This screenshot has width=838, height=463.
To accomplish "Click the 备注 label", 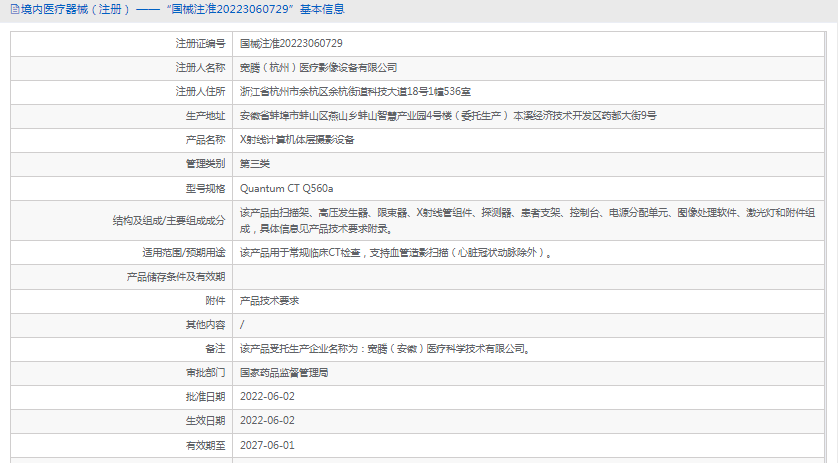I will pyautogui.click(x=215, y=349).
